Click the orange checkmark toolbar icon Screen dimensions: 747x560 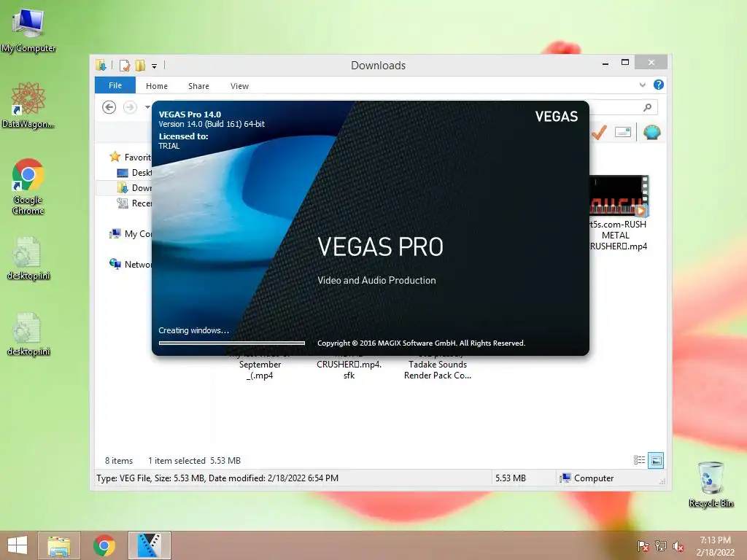[x=599, y=132]
